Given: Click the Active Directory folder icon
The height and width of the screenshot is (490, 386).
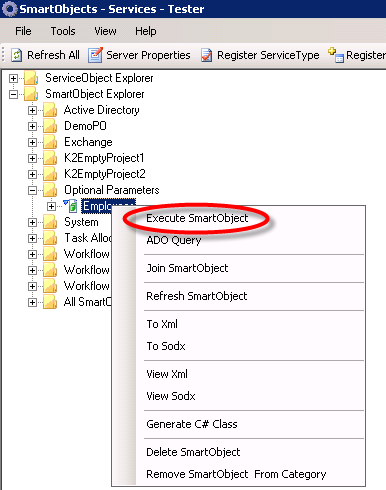Looking at the screenshot, I should tap(50, 110).
